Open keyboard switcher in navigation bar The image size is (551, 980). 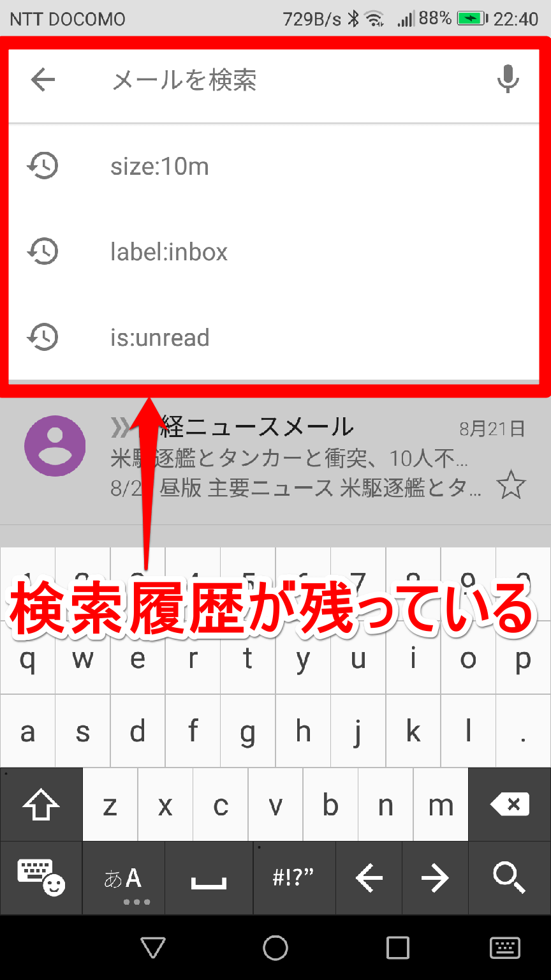pyautogui.click(x=505, y=948)
